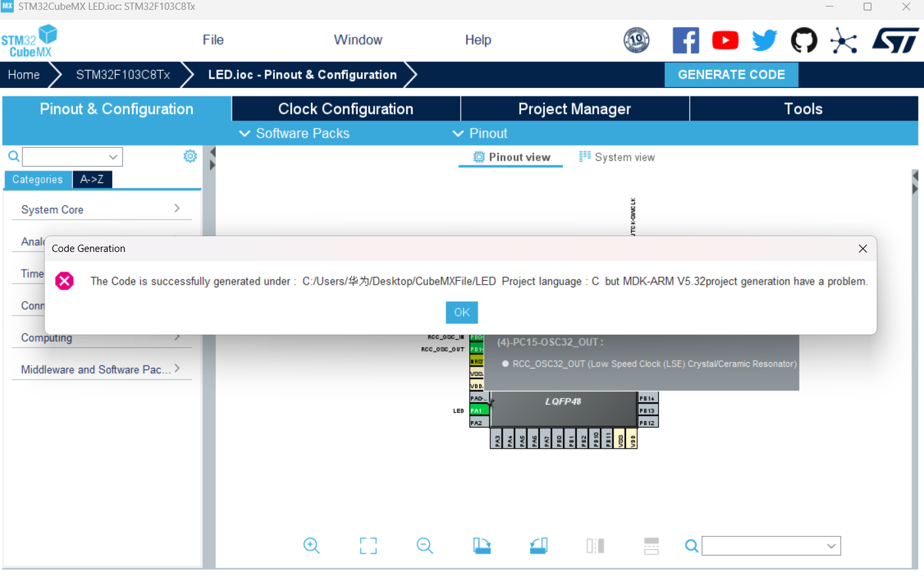
Task: Click the PB13 pin on the chip
Action: 648,411
